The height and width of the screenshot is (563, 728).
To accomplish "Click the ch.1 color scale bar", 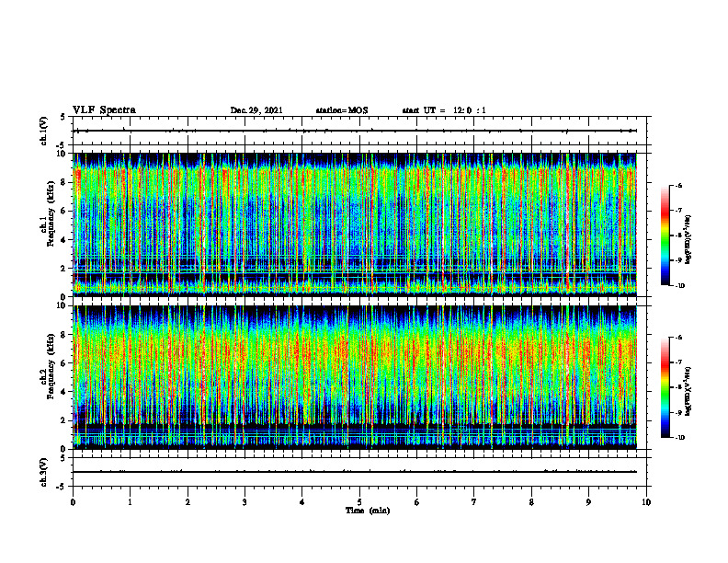I will click(665, 236).
